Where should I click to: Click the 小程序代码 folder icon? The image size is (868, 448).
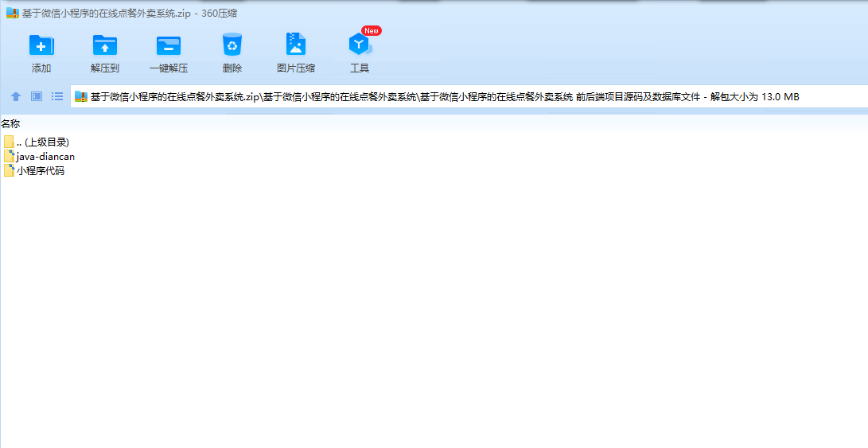coord(9,170)
